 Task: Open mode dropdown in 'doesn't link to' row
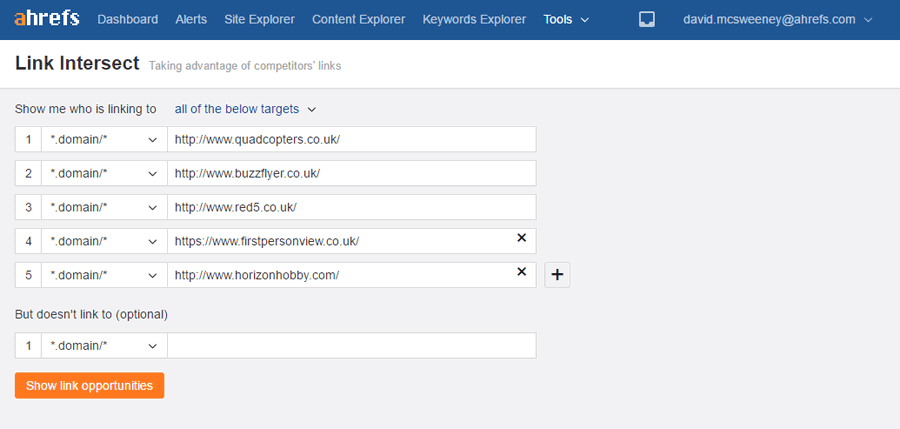point(104,346)
